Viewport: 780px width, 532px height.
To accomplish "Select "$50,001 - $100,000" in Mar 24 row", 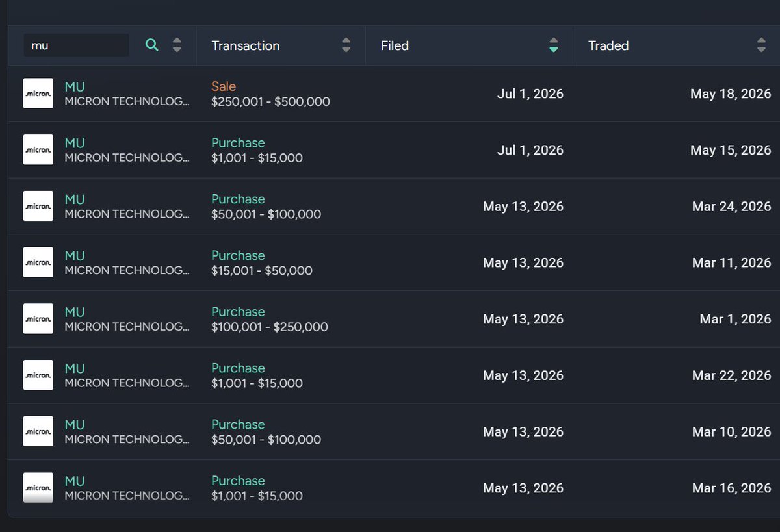I will (x=266, y=214).
